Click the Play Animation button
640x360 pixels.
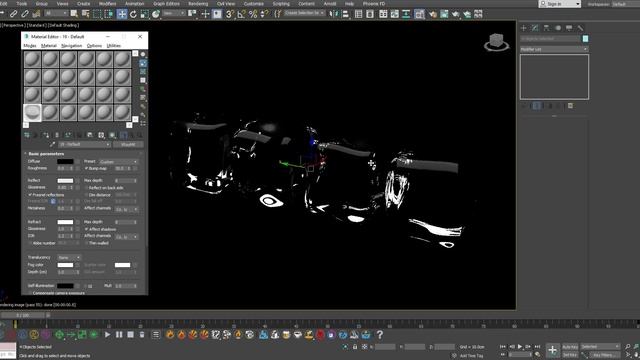tap(520, 347)
